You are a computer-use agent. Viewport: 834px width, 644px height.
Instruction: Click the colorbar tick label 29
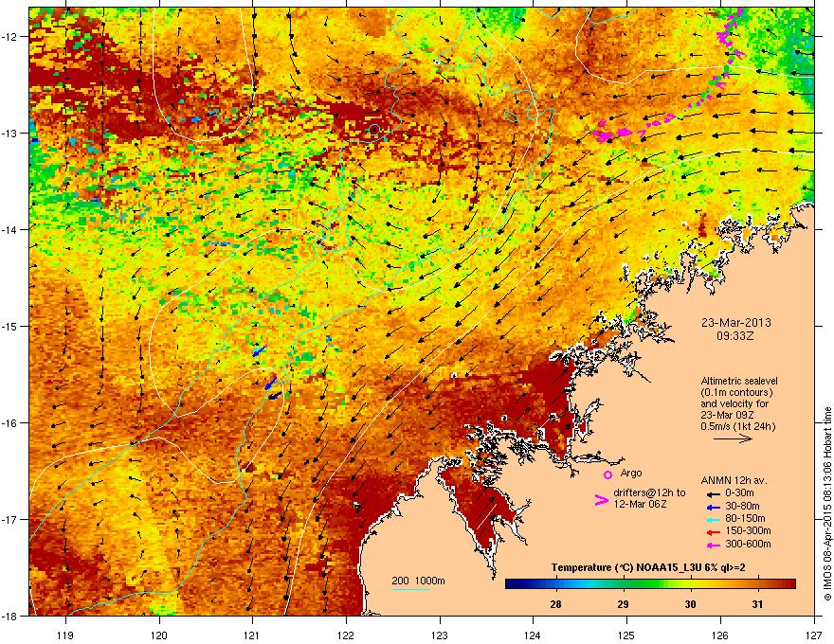(623, 604)
